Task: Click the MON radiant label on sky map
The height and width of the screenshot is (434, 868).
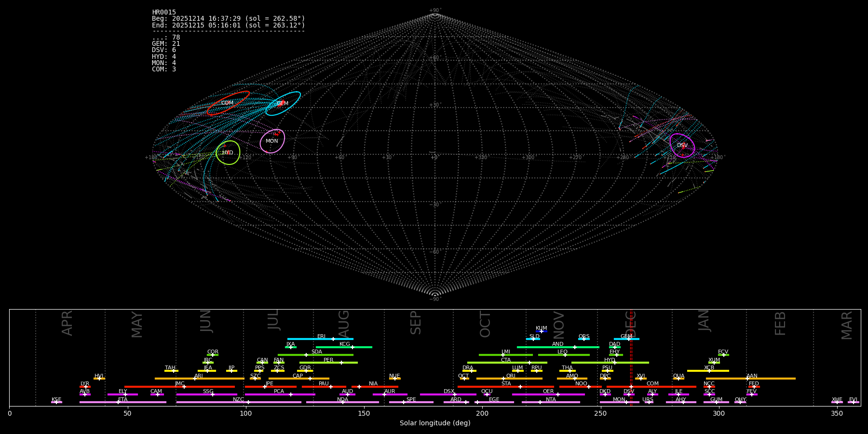Action: click(272, 141)
